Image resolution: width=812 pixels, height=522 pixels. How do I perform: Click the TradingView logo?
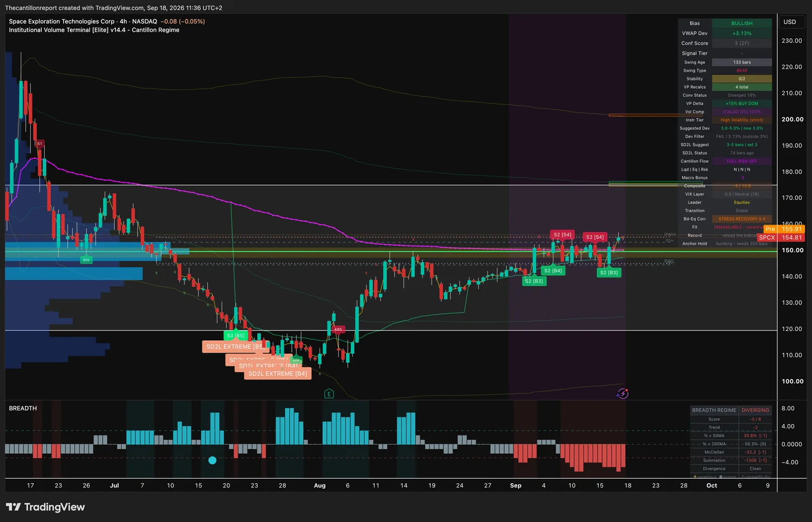coord(45,507)
